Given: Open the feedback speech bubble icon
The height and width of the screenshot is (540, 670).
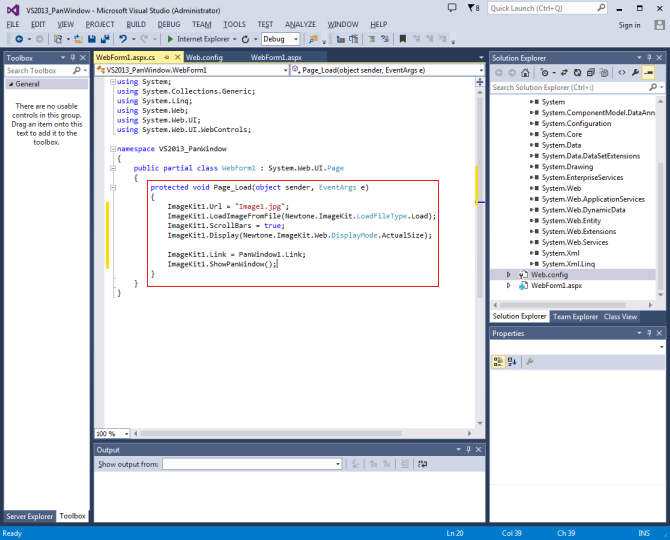Looking at the screenshot, I should point(452,8).
